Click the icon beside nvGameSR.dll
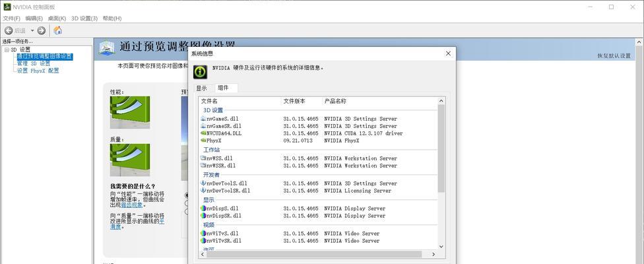Image resolution: width=644 pixels, height=264 pixels. pos(203,125)
